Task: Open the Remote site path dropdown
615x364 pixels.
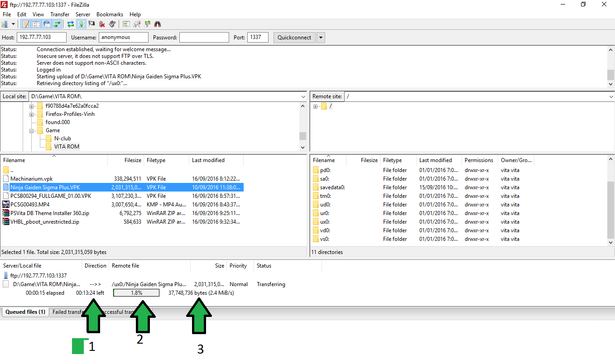Action: [610, 96]
